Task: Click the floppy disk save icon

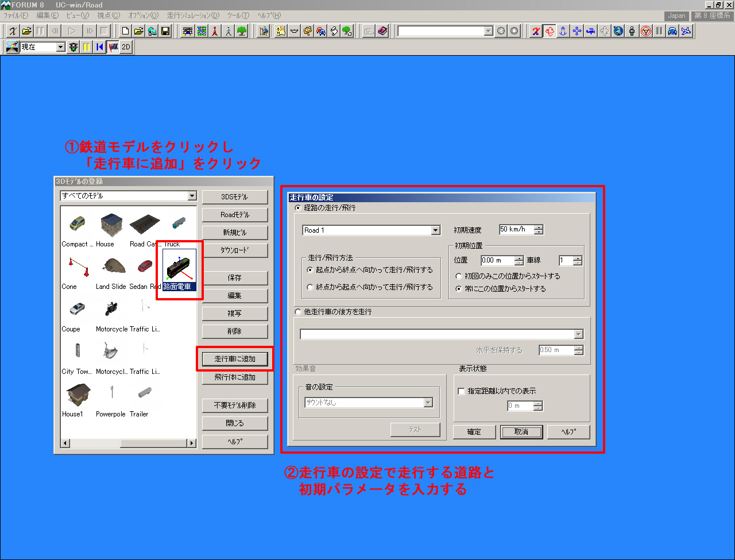Action: pyautogui.click(x=165, y=31)
